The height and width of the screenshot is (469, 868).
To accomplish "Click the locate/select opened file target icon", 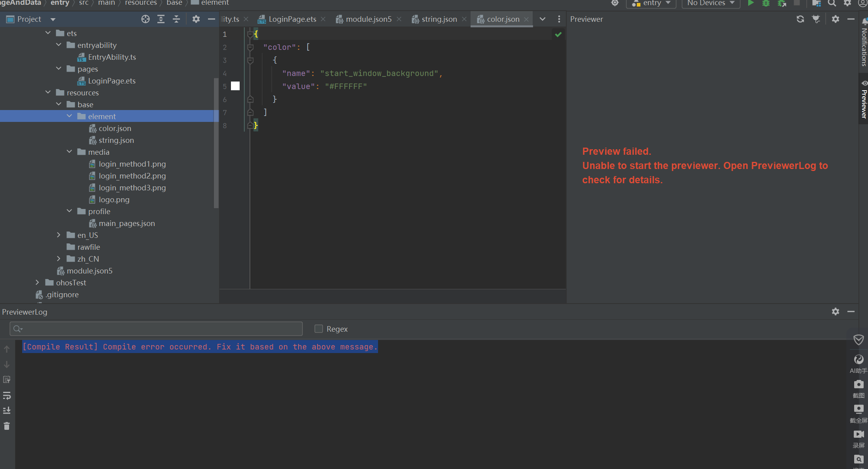I will (x=146, y=19).
